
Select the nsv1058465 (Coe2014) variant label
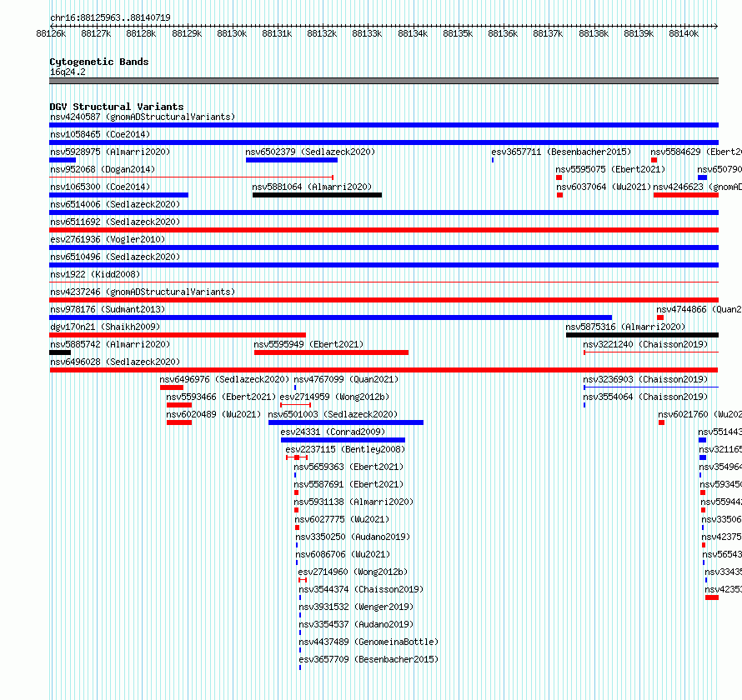point(100,134)
